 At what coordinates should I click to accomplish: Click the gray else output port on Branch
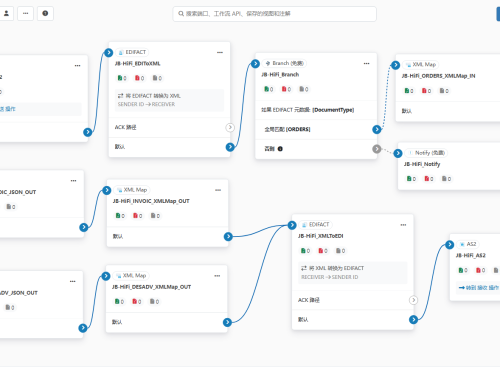tap(377, 149)
